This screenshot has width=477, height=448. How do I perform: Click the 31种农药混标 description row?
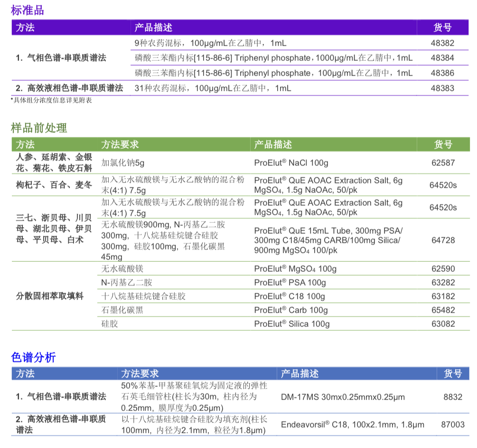[213, 88]
